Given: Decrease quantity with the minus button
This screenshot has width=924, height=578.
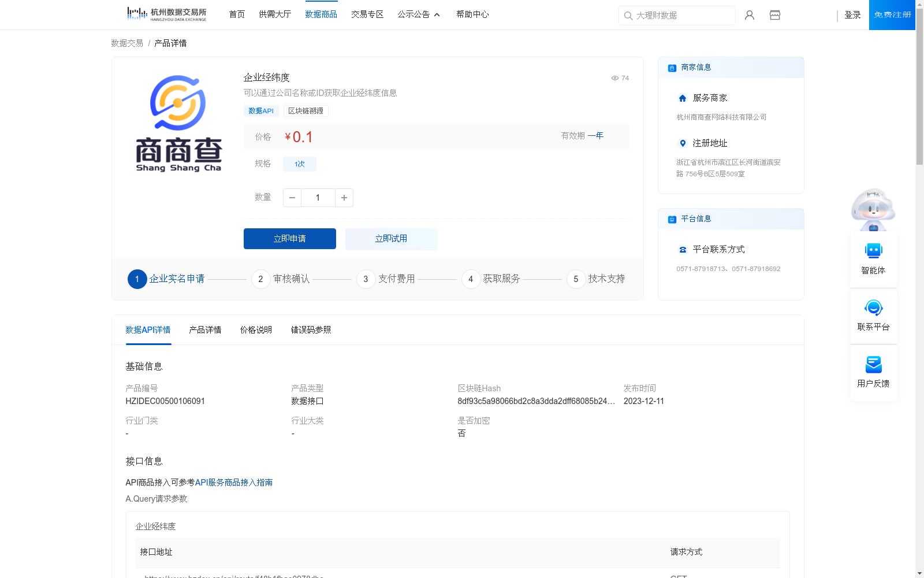Looking at the screenshot, I should coord(292,198).
